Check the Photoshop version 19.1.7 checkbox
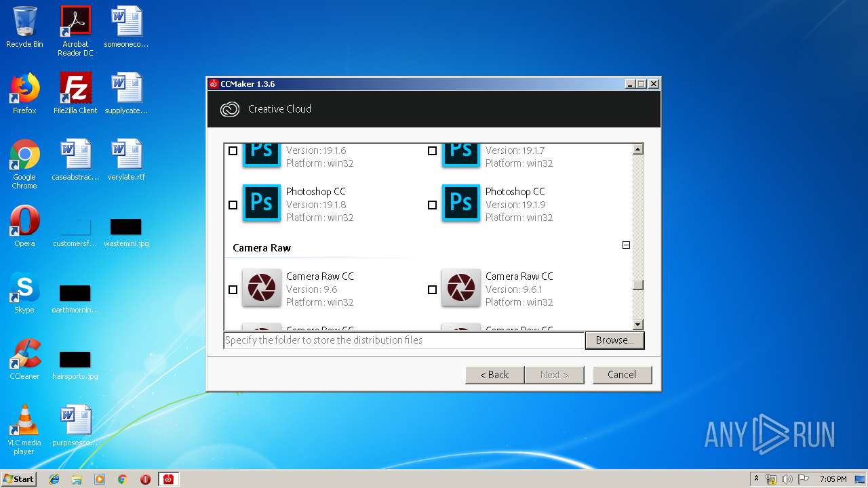 click(x=433, y=150)
